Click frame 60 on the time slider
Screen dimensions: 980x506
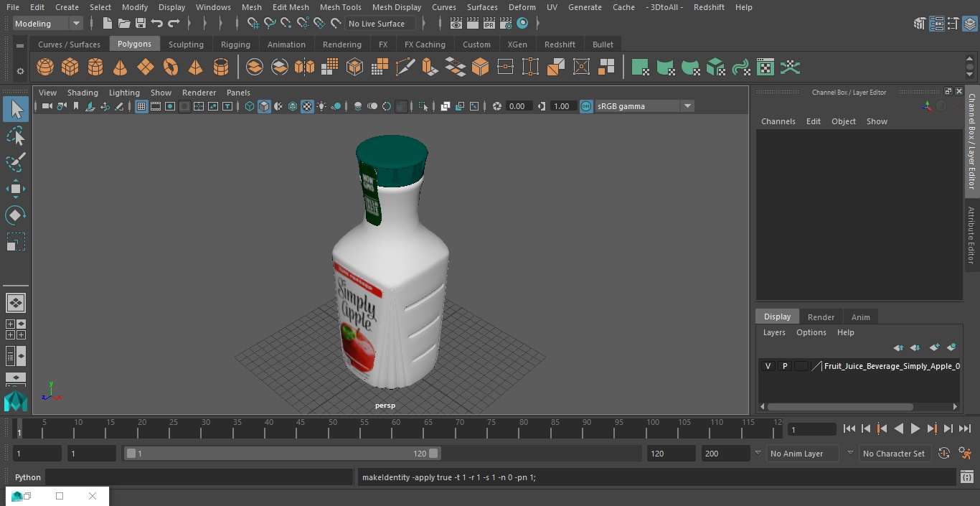(x=396, y=428)
